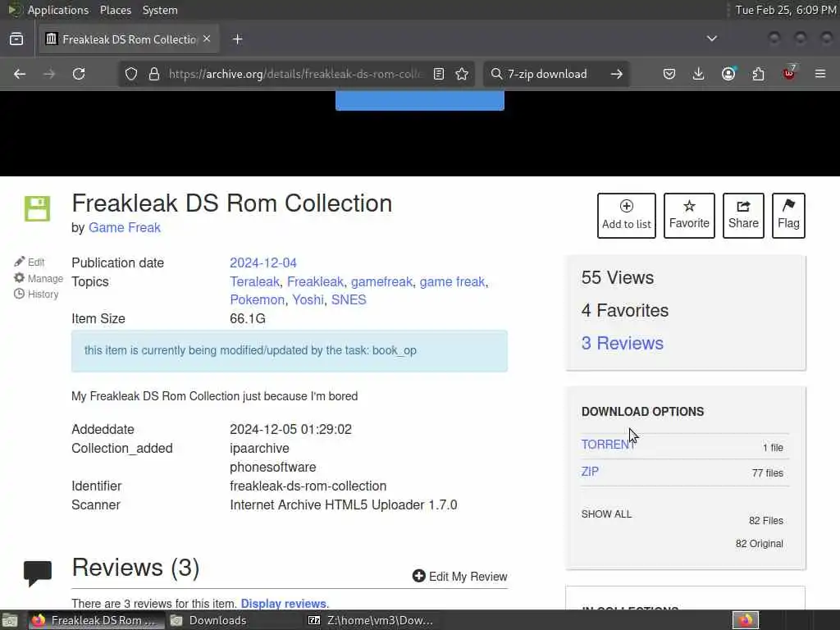The image size is (840, 630).
Task: Open the extensions puzzle icon
Action: 758,74
